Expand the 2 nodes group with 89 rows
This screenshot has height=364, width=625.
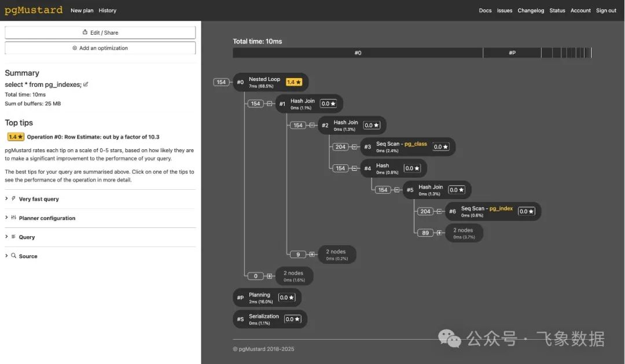439,233
